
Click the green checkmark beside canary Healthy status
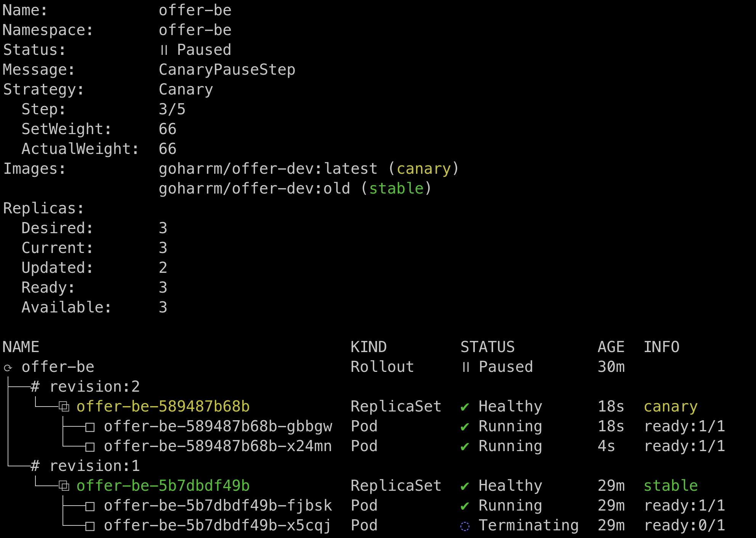(464, 407)
